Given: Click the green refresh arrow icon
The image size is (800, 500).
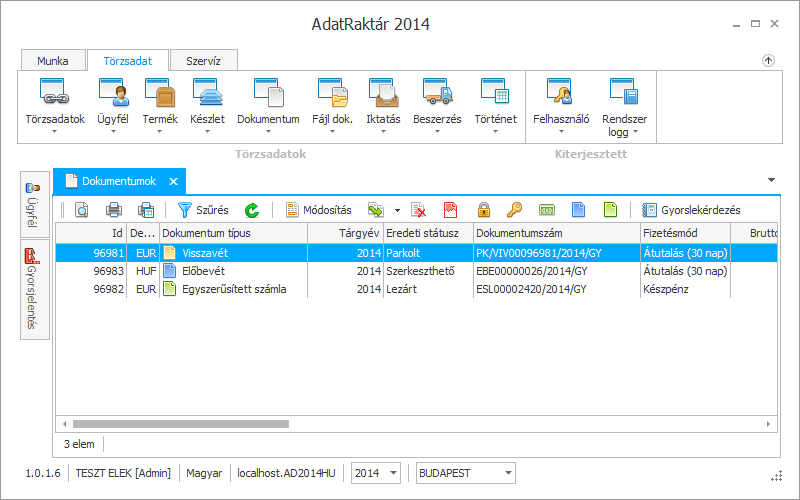Looking at the screenshot, I should tap(252, 210).
